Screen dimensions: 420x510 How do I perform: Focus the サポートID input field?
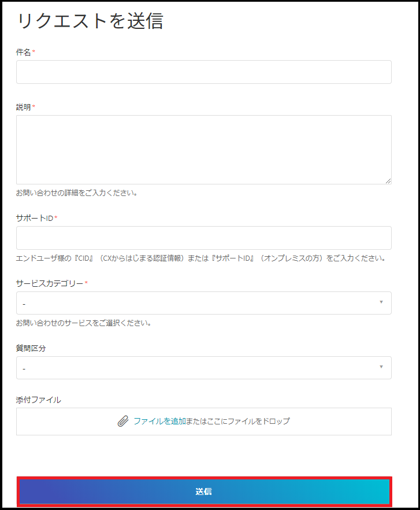point(203,238)
